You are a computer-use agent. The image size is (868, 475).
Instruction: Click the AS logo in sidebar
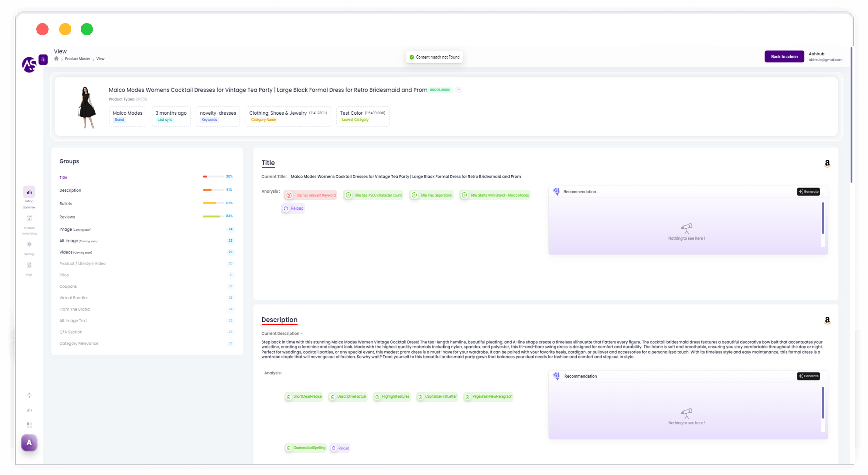(x=29, y=64)
